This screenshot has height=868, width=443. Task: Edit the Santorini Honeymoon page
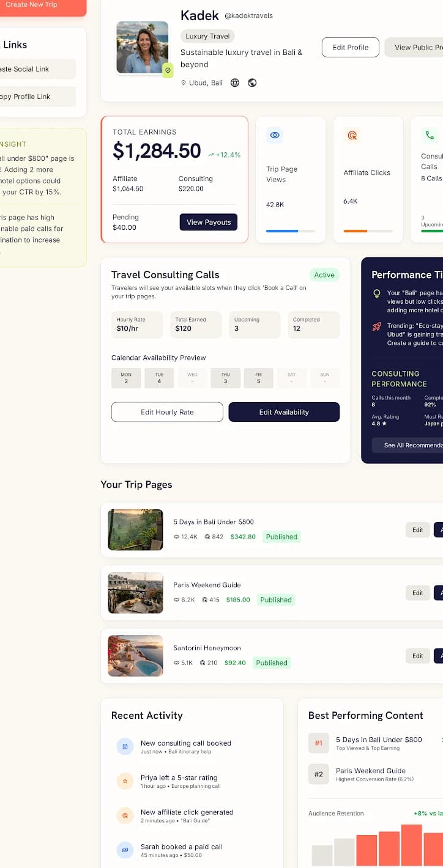(x=417, y=655)
